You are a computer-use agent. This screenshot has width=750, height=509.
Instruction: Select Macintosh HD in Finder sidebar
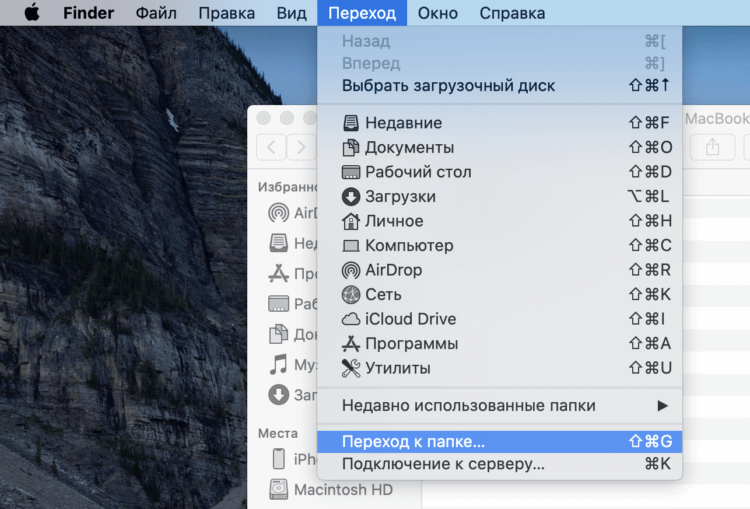330,489
